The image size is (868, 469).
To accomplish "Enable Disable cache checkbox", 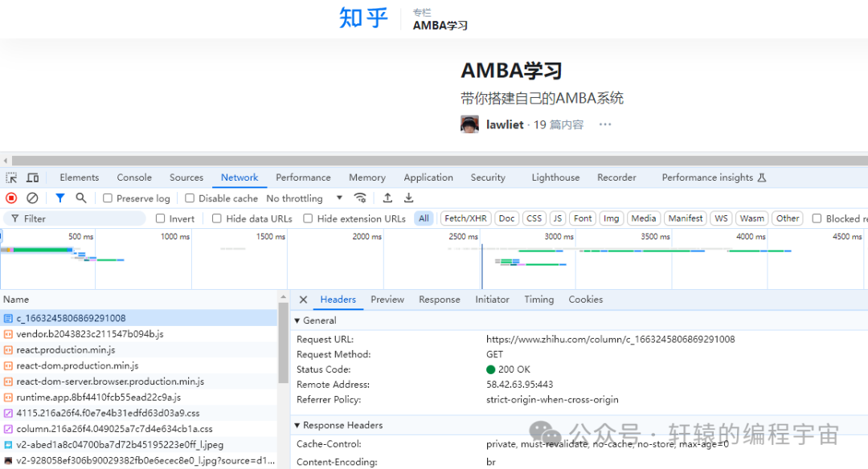I will (190, 198).
